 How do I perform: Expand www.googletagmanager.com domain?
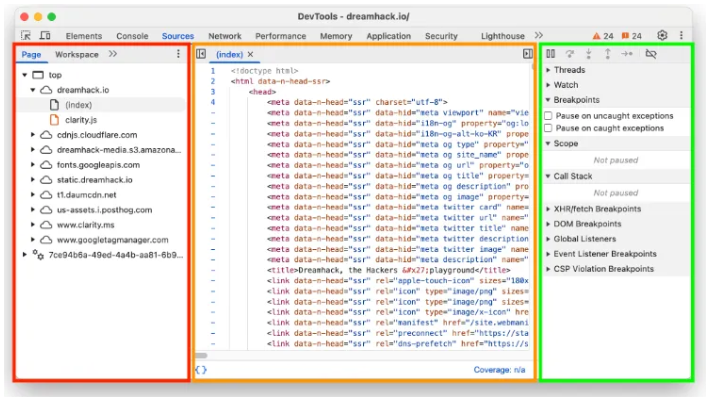(33, 240)
